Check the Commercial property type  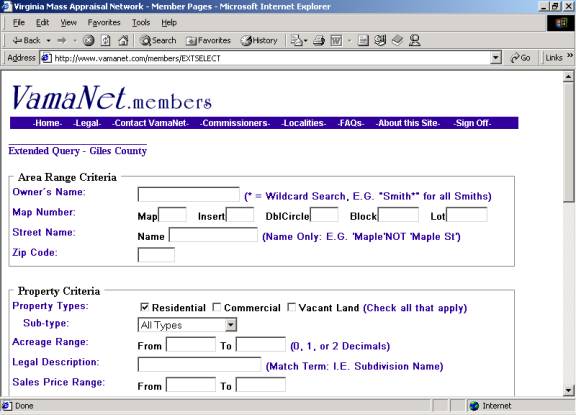[x=217, y=307]
